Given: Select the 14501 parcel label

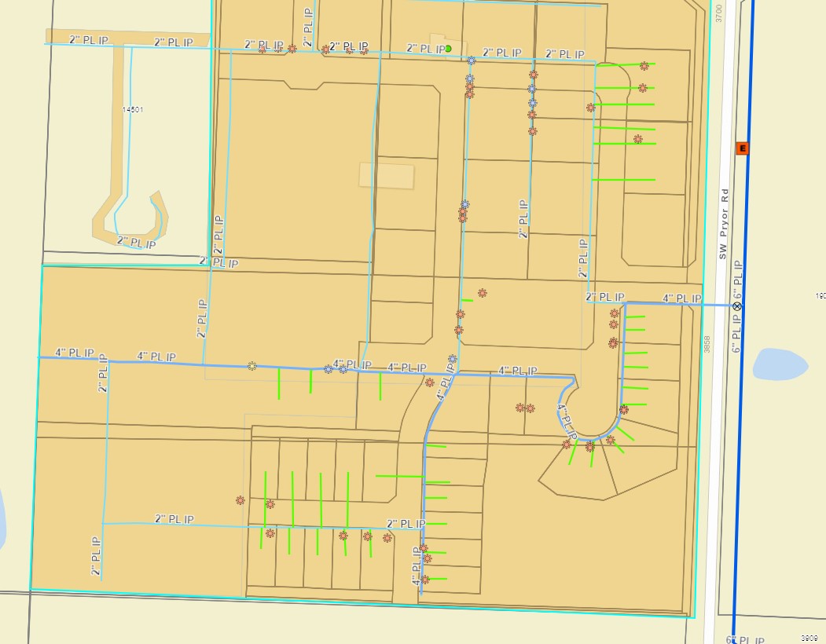Looking at the screenshot, I should 133,110.
